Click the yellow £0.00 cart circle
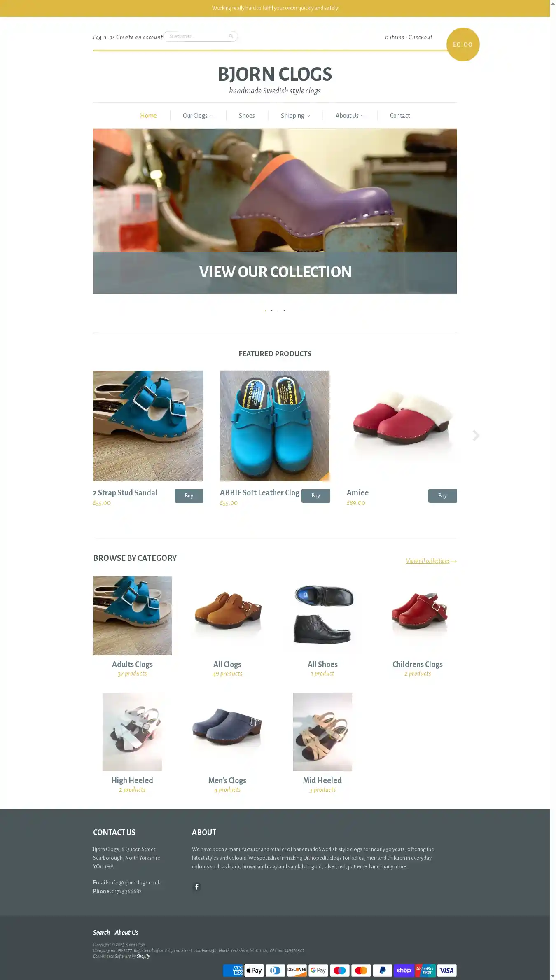The height and width of the screenshot is (980, 556). (463, 44)
